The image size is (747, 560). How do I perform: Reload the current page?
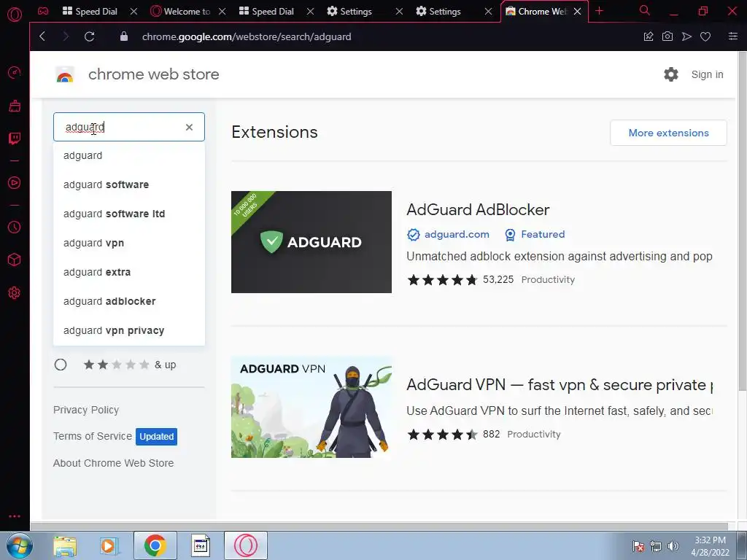89,36
